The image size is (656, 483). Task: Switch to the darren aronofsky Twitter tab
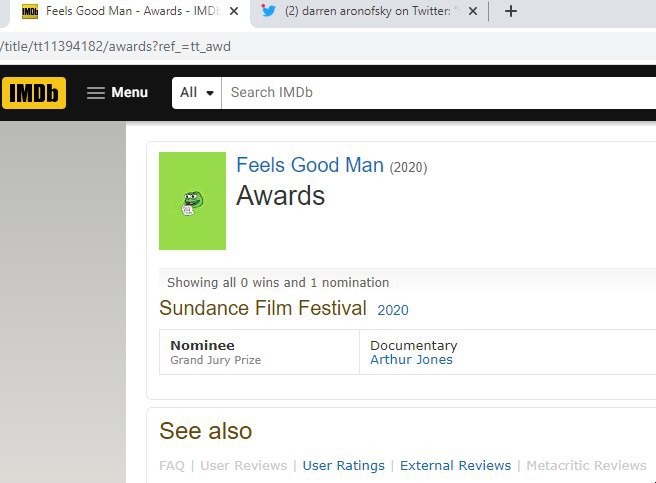click(x=368, y=11)
